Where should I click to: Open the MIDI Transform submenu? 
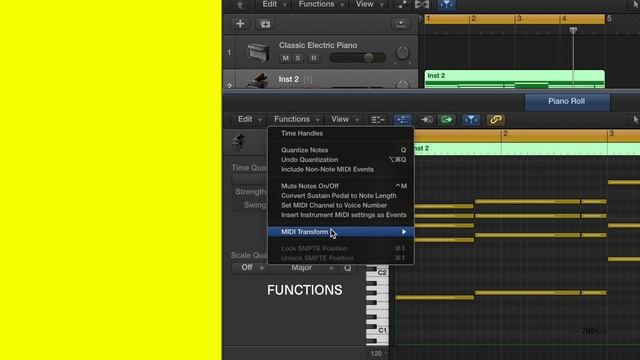coord(341,232)
